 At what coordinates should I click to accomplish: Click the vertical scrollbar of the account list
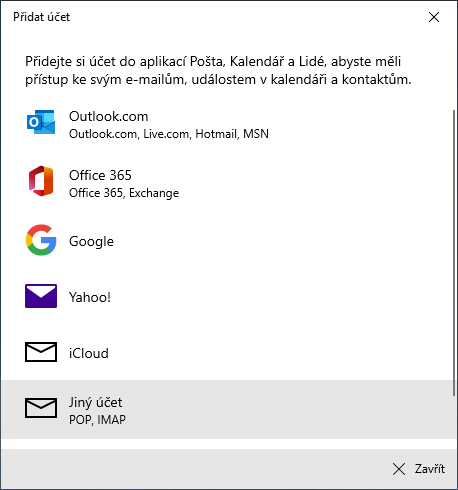454,253
